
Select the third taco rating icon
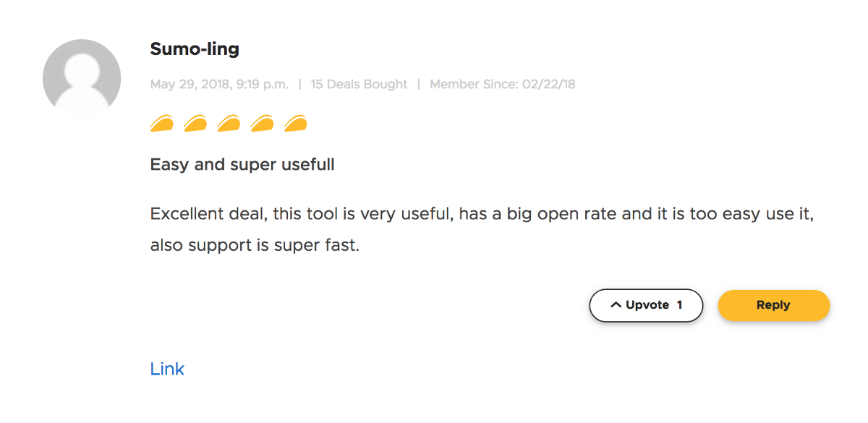[229, 124]
